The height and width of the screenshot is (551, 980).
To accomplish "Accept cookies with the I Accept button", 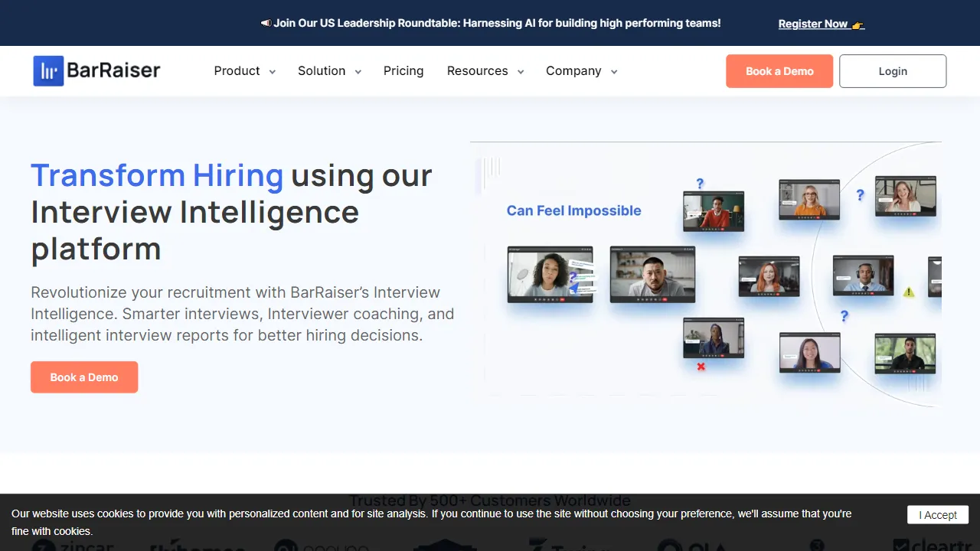I will (938, 515).
